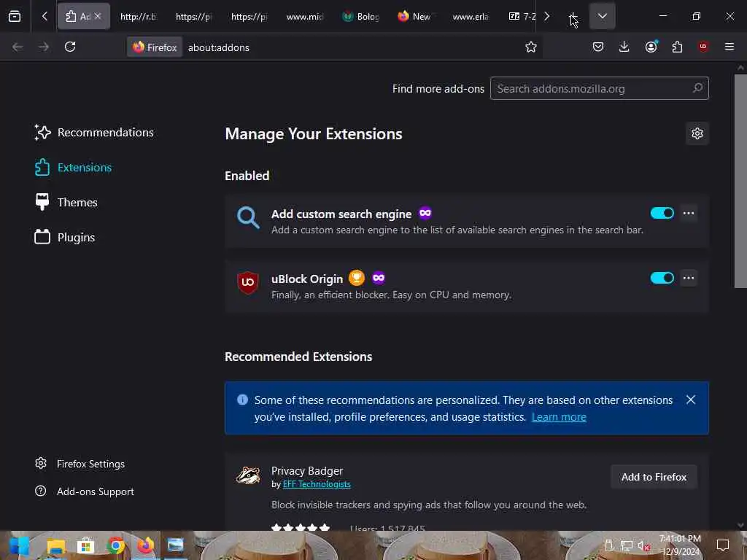Go back one page

point(18,47)
